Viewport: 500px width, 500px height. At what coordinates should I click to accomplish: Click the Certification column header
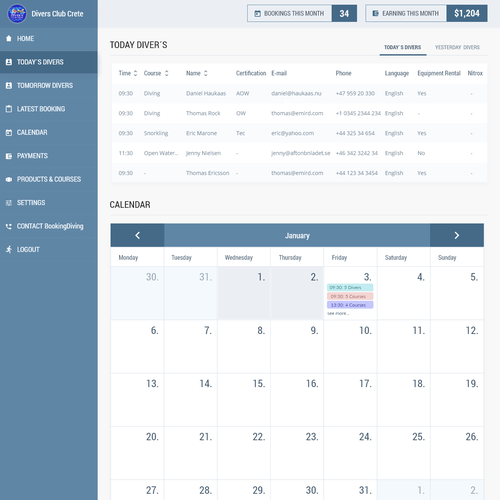251,73
